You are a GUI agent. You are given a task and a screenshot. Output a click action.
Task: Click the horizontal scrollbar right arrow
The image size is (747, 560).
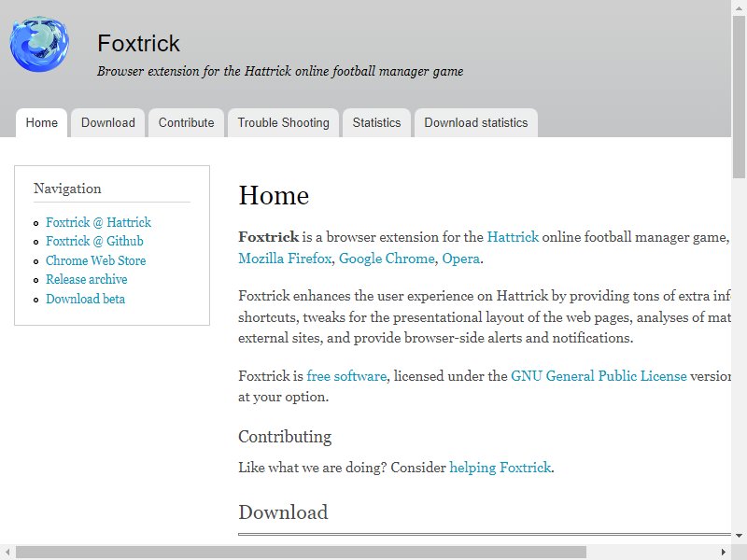(x=724, y=552)
